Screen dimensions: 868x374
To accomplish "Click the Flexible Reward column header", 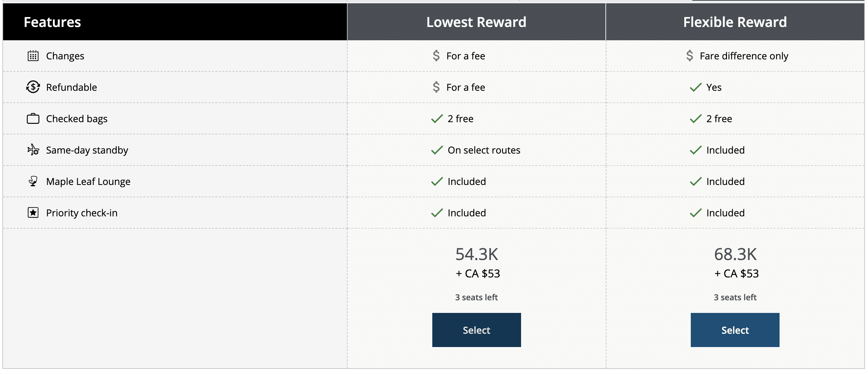I will (x=735, y=22).
